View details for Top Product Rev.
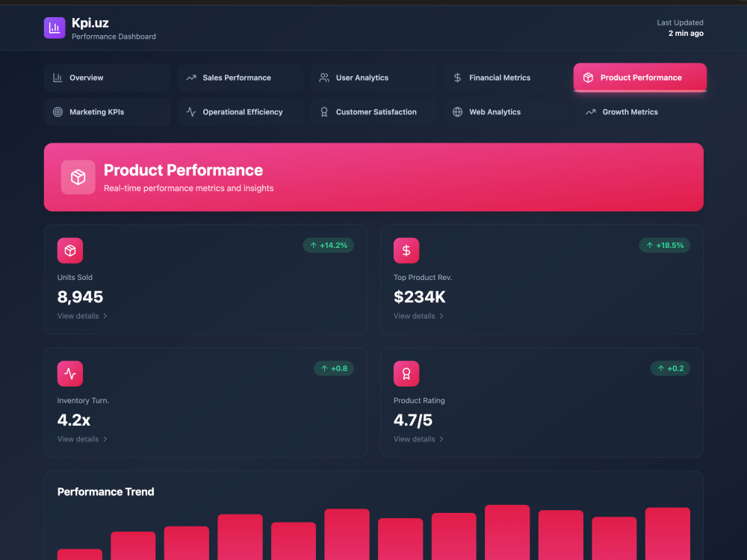The height and width of the screenshot is (560, 747). point(419,316)
